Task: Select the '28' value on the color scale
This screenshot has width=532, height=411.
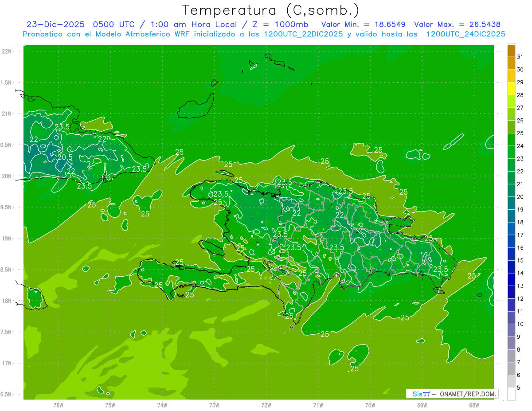Action: [520, 95]
